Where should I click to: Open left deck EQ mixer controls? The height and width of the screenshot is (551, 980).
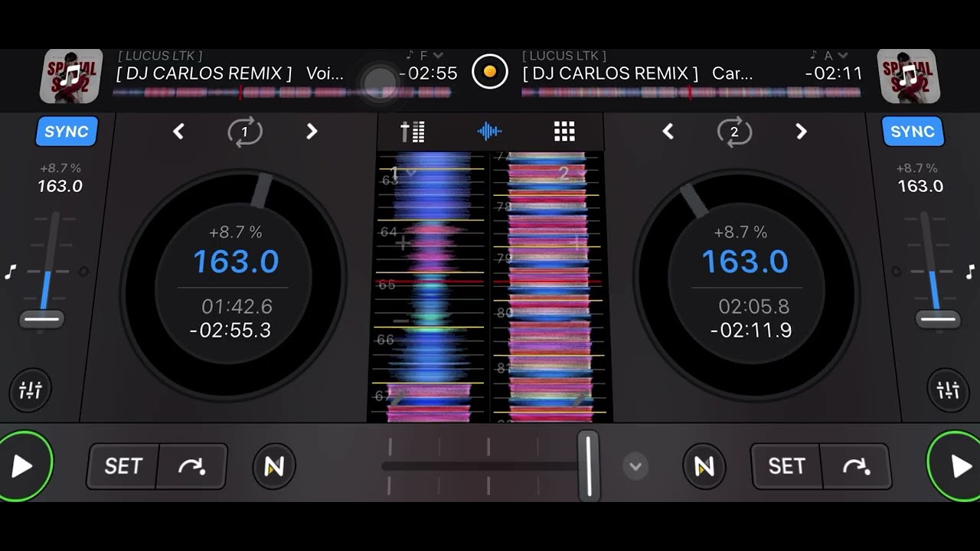[30, 390]
